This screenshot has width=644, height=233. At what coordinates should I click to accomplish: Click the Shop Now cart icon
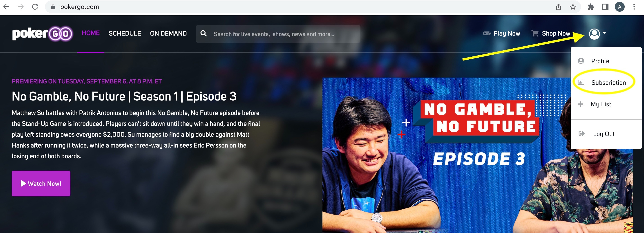point(535,33)
